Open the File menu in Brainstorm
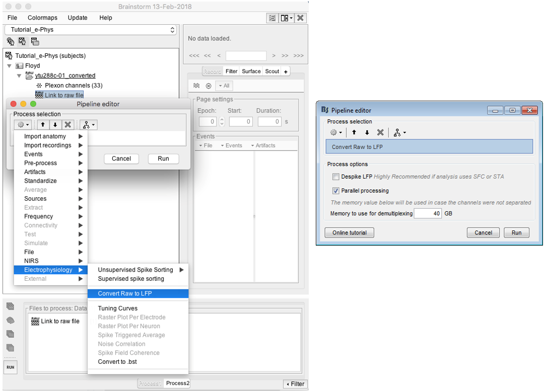546x392 pixels. tap(12, 18)
